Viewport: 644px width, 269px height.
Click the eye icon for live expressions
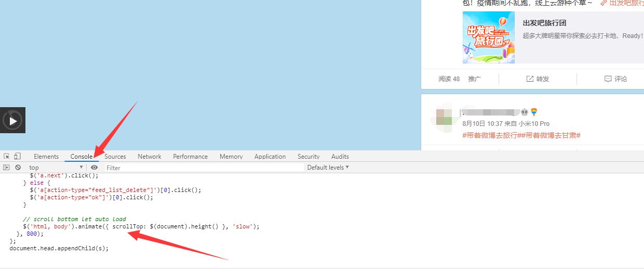coord(94,168)
